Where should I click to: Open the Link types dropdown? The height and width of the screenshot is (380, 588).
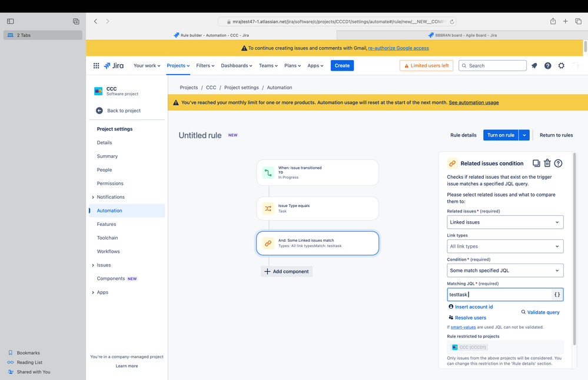[505, 246]
